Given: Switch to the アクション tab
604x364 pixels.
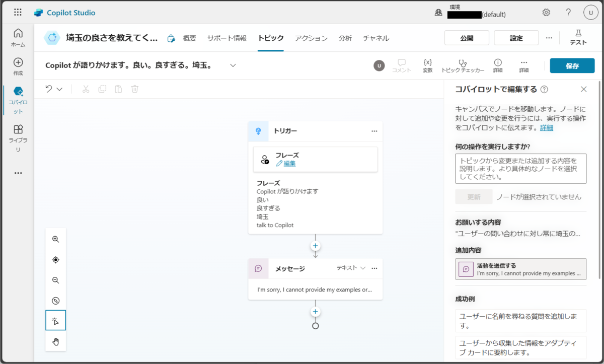Looking at the screenshot, I should [x=311, y=38].
